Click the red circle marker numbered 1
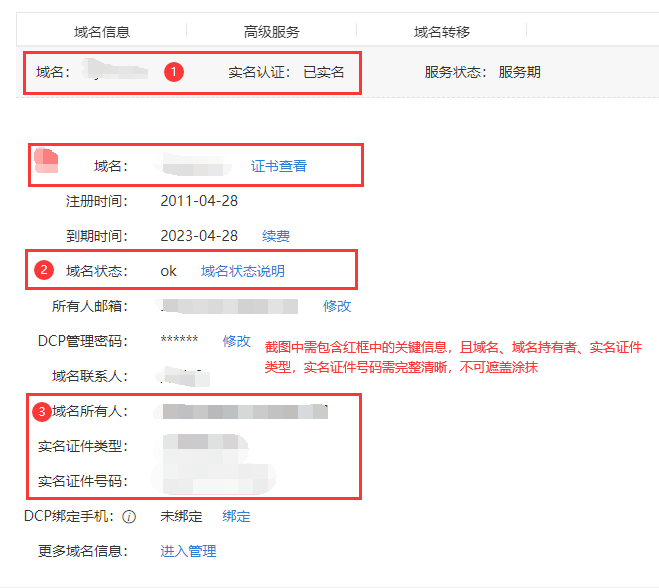This screenshot has width=659, height=588. [x=173, y=72]
